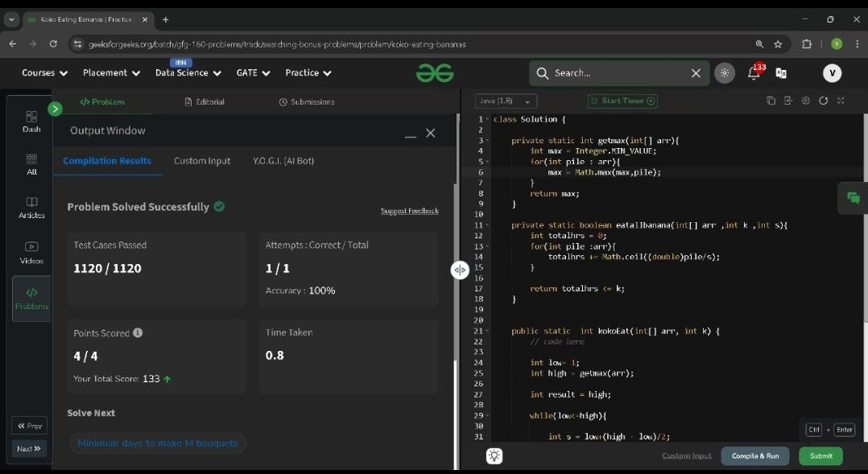Image resolution: width=868 pixels, height=474 pixels.
Task: Bookmark page with the star icon
Action: (779, 44)
